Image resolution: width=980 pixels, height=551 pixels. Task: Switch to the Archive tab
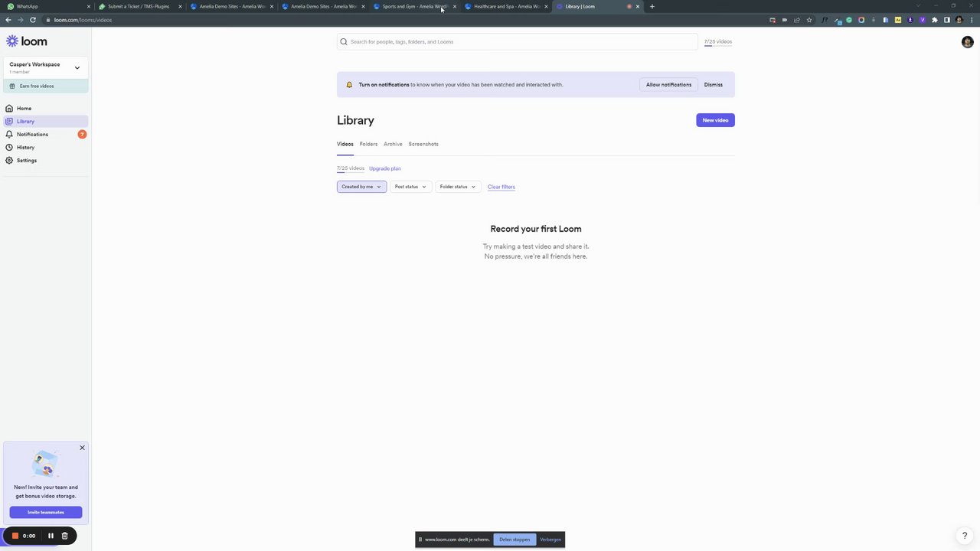tap(393, 144)
